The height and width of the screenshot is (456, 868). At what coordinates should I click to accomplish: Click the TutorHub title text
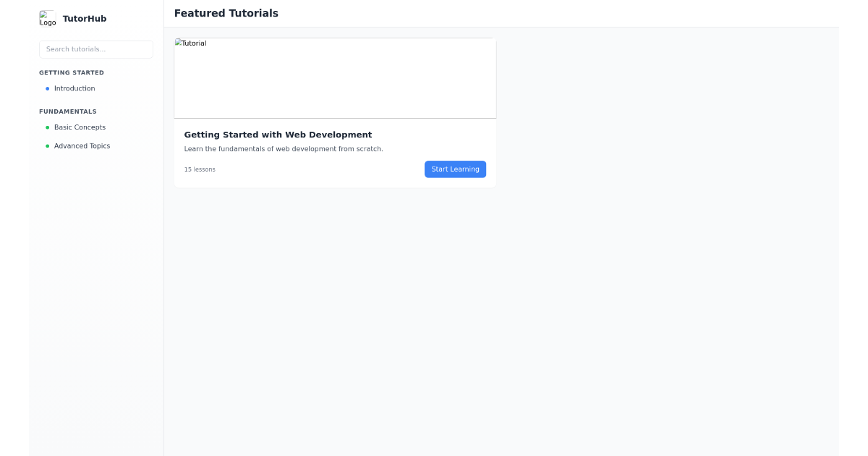coord(85,18)
